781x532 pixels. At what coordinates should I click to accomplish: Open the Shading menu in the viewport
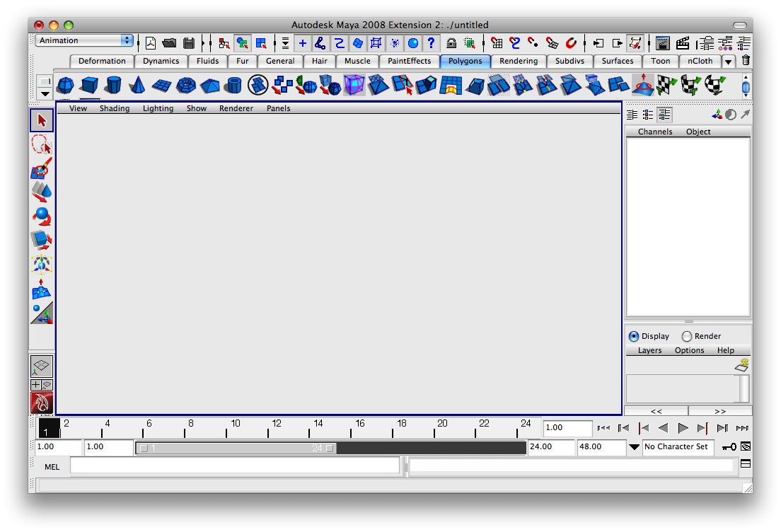[115, 108]
